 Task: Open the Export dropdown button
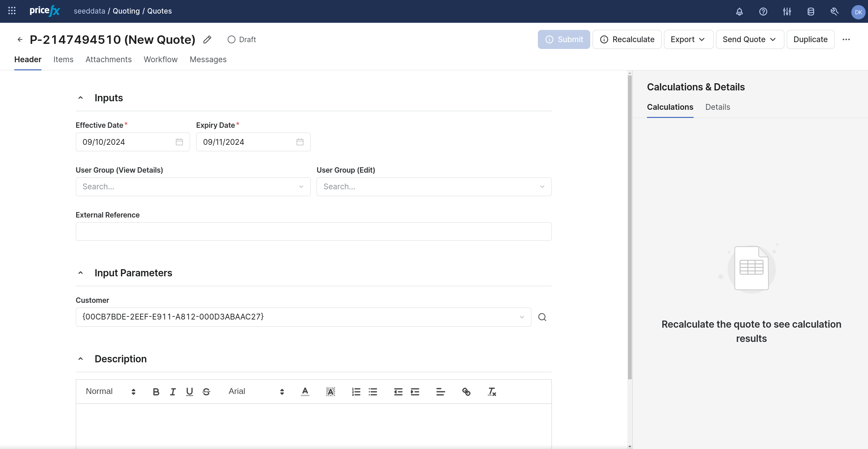click(688, 39)
